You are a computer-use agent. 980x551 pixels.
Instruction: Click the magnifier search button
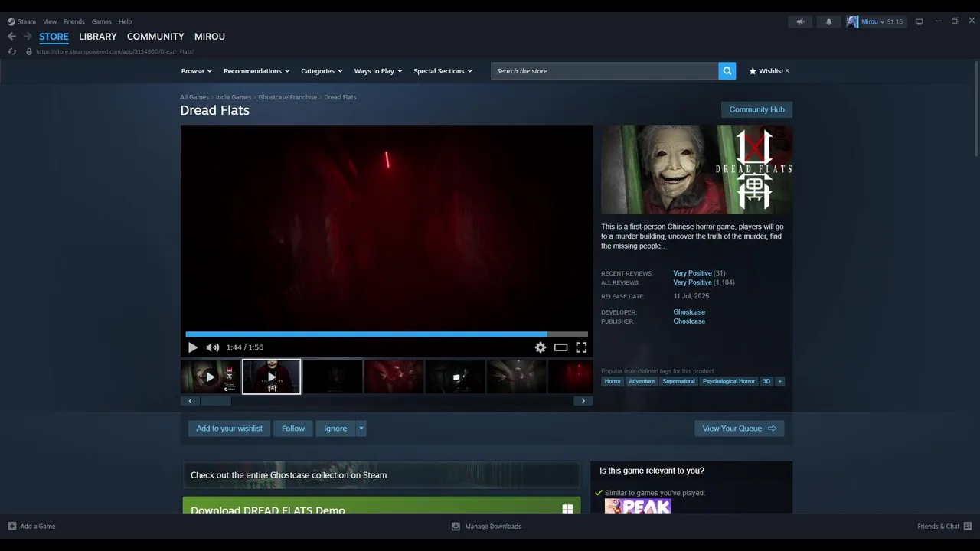point(727,71)
